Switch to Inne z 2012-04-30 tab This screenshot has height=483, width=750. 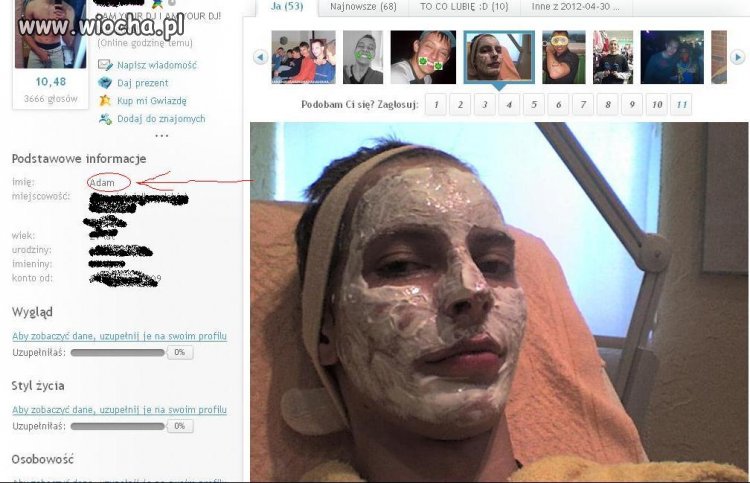coord(575,7)
